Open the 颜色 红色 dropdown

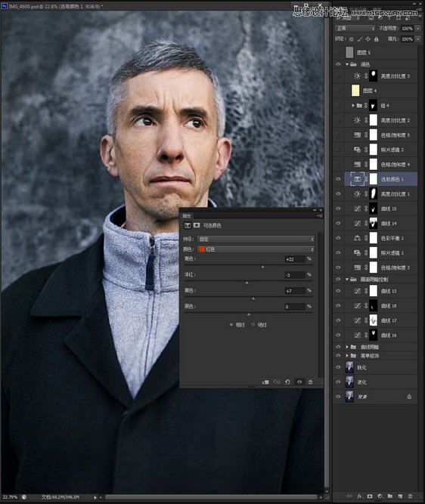(256, 249)
